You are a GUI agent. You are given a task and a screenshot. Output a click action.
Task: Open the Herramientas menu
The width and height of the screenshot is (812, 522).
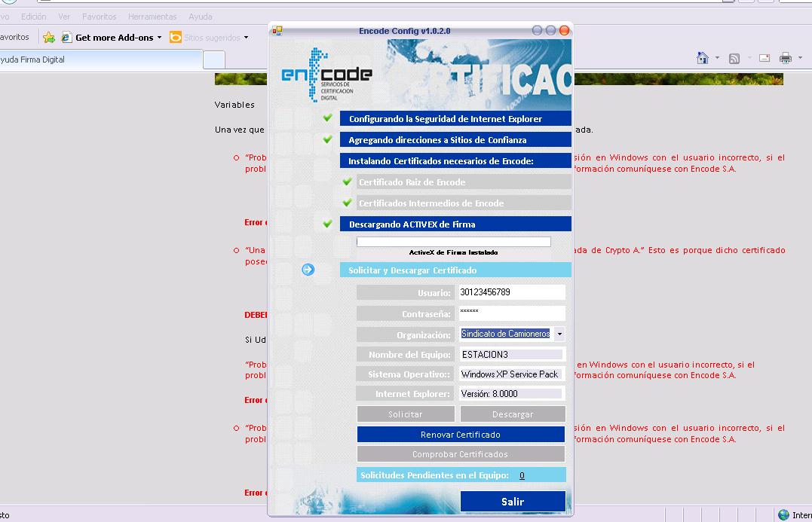pyautogui.click(x=152, y=17)
